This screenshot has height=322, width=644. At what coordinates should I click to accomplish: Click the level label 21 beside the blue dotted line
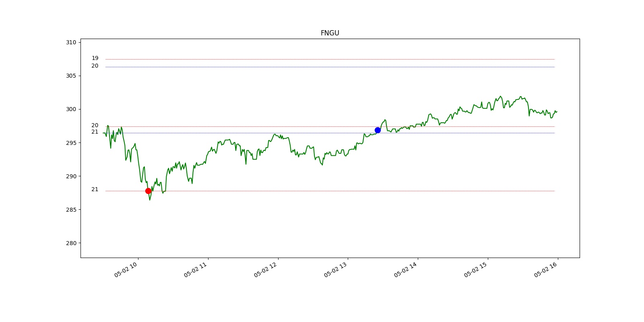[x=95, y=132]
